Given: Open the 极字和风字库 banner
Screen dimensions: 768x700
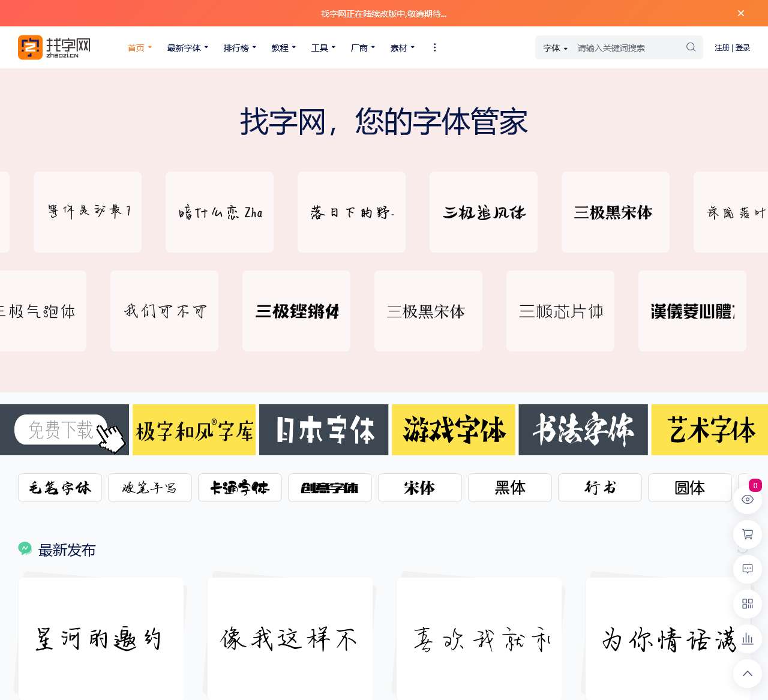Looking at the screenshot, I should pos(194,430).
